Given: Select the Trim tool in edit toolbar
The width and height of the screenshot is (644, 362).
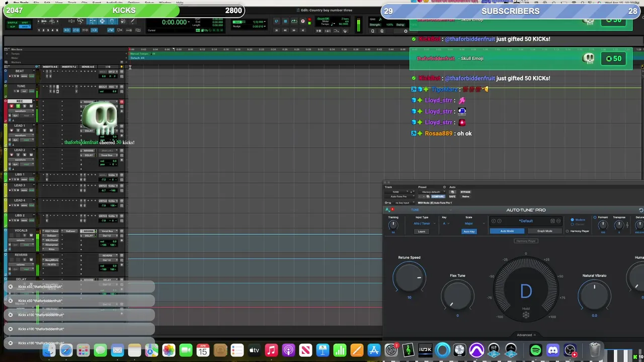Looking at the screenshot, I should (x=92, y=21).
